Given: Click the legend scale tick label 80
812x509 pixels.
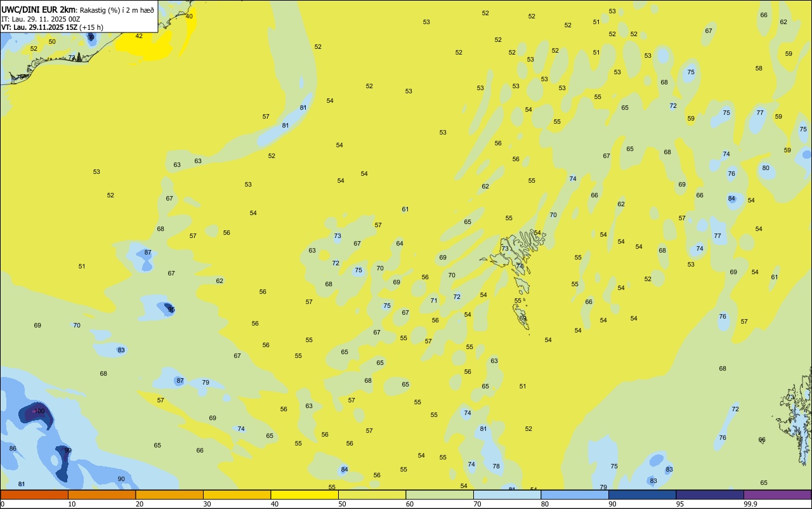Looking at the screenshot, I should [x=545, y=504].
